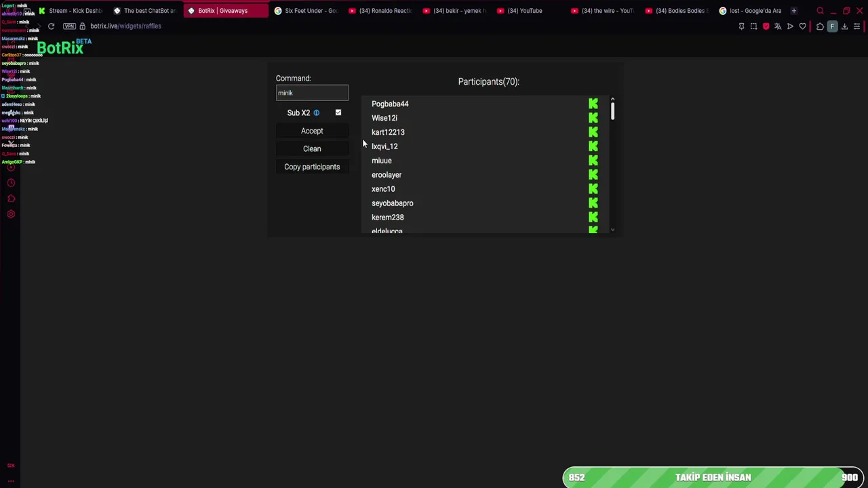This screenshot has width=868, height=488.
Task: Open a new browser tab
Action: click(x=793, y=11)
